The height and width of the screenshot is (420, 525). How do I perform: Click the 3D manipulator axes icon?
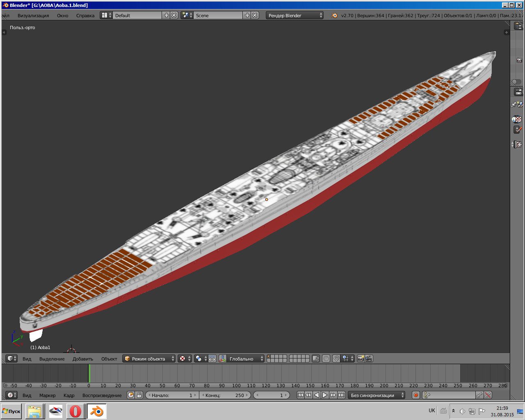coord(223,359)
